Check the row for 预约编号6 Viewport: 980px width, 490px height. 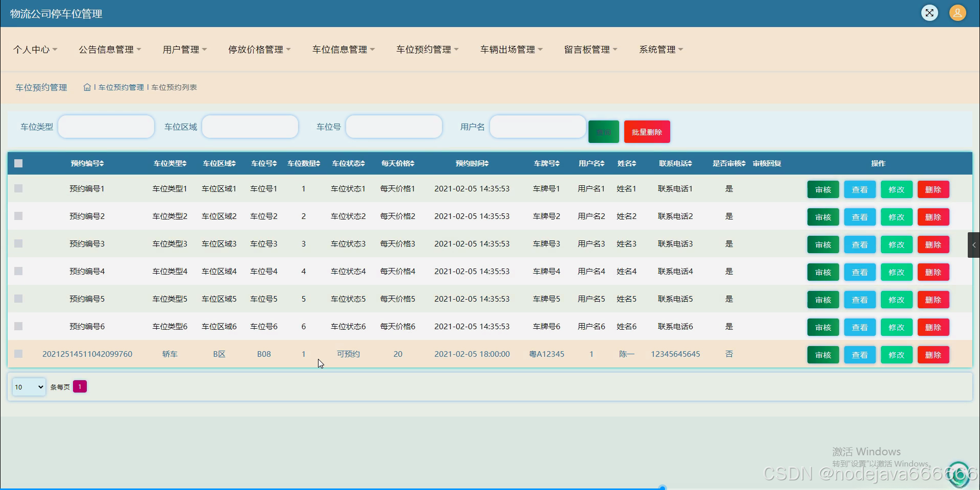18,326
